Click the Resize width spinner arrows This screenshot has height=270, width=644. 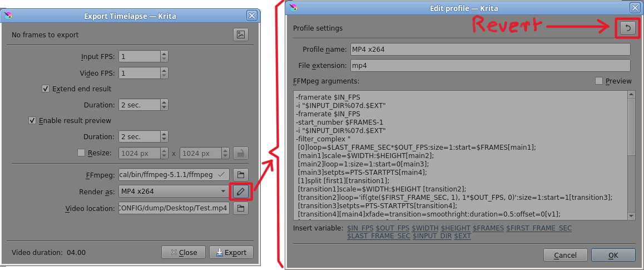click(164, 153)
